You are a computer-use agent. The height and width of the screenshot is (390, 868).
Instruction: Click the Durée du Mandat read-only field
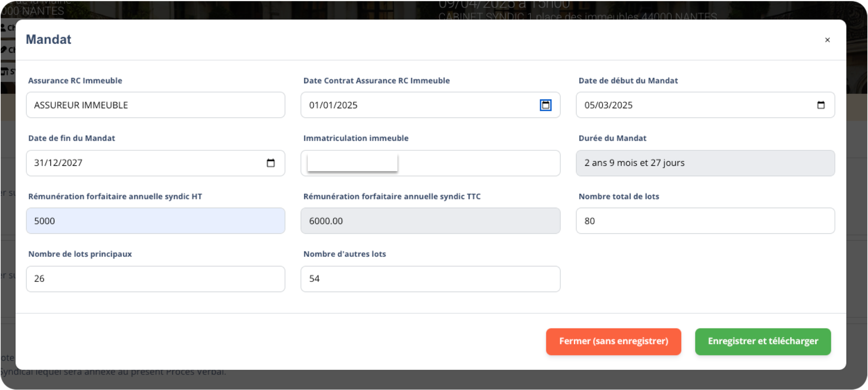[x=705, y=163]
